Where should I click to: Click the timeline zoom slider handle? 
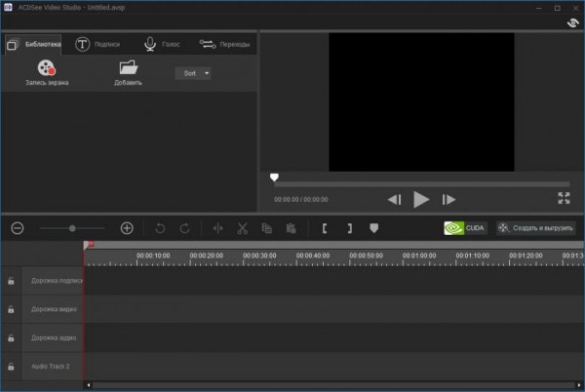tap(72, 228)
